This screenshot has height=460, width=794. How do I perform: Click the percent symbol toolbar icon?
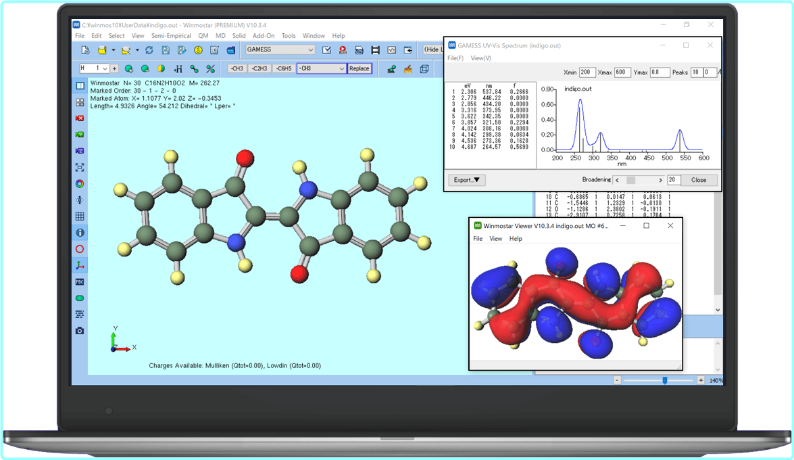coord(210,68)
